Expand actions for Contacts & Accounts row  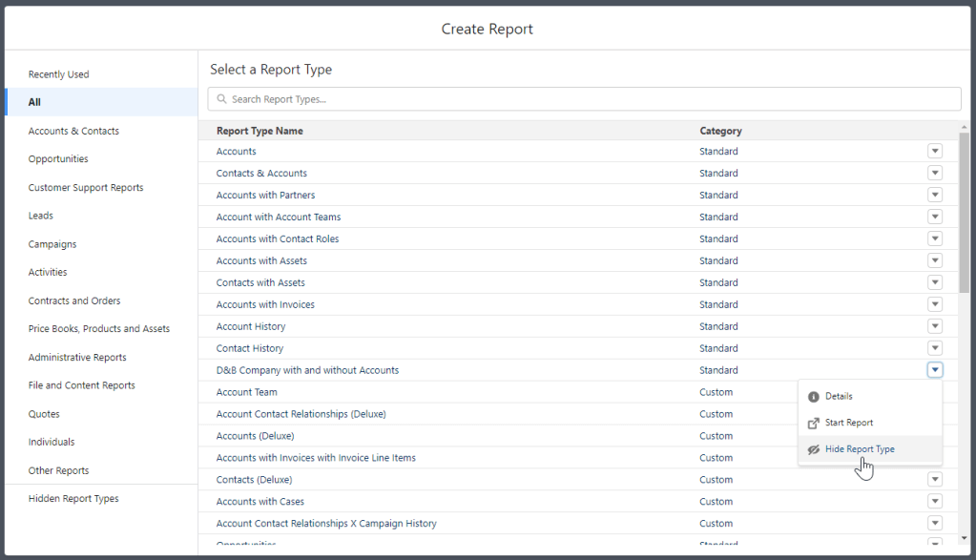[x=935, y=174]
